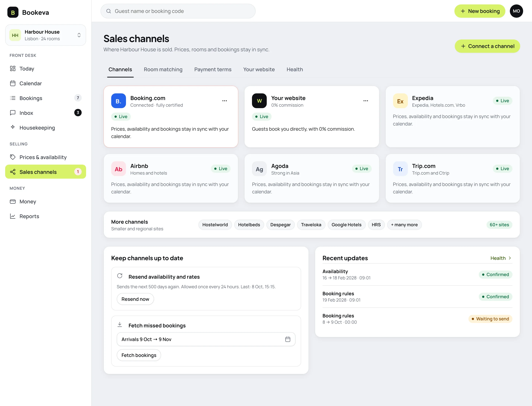
Task: Expand the Harbour House property switcher
Action: [x=45, y=35]
